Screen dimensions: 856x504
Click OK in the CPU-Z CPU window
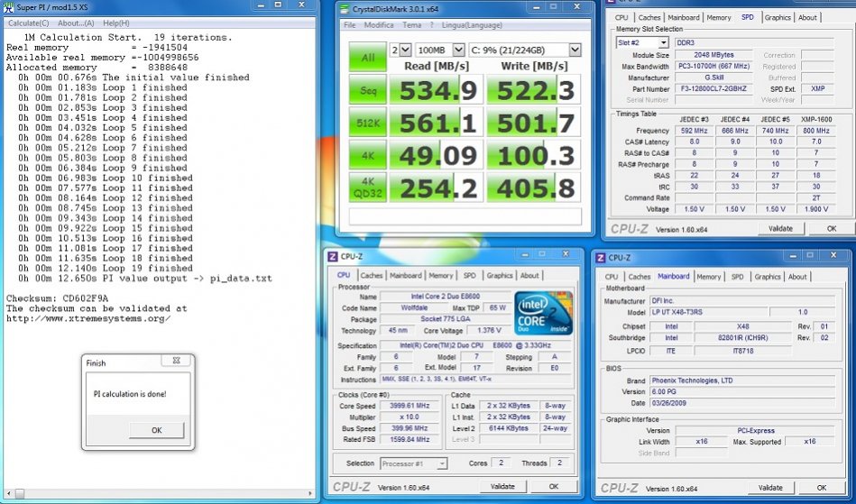click(x=554, y=486)
